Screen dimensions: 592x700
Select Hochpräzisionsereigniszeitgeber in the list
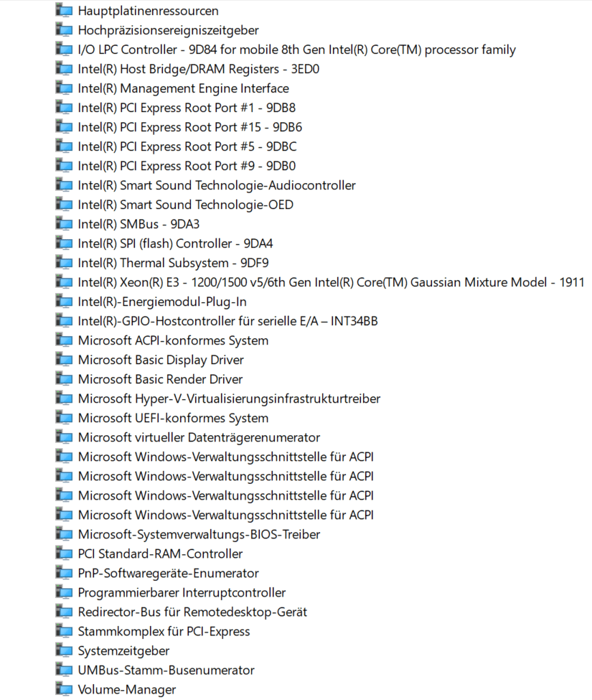tap(168, 30)
